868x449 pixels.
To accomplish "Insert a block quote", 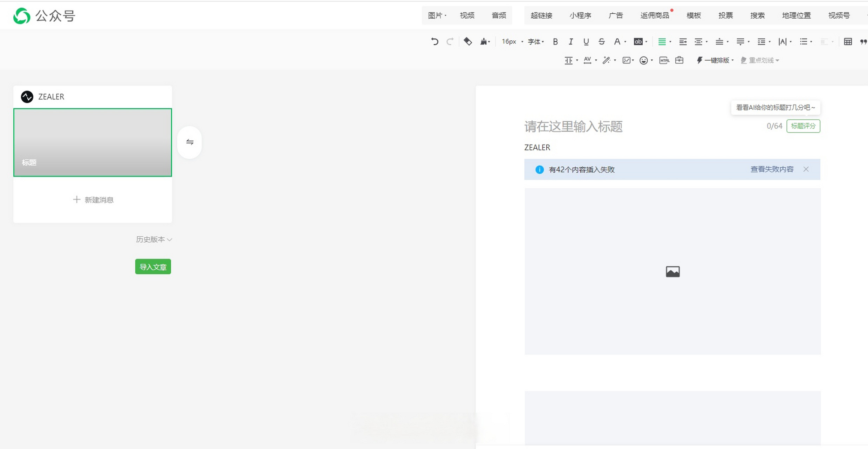I will (863, 42).
